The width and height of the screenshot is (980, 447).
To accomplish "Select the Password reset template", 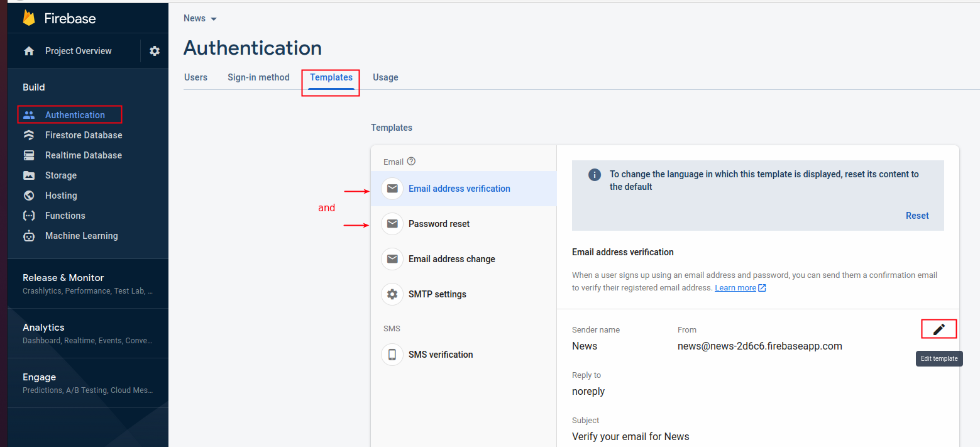I will point(439,224).
